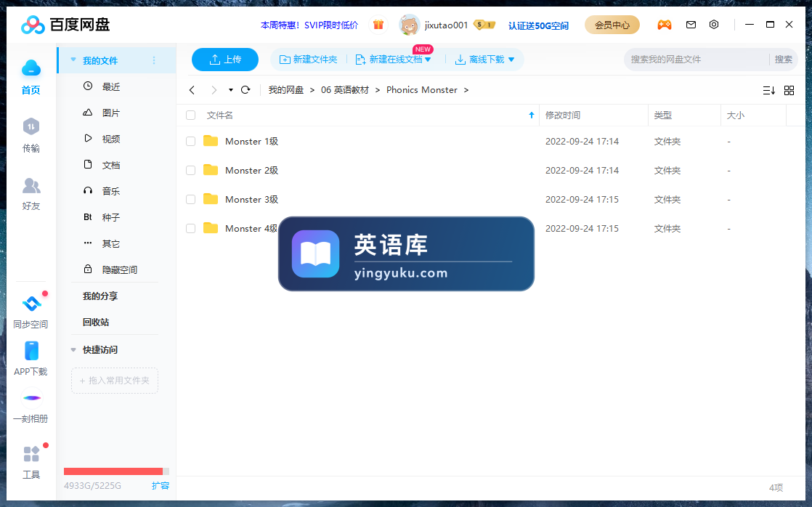Click the Monster 4级 folder icon
812x507 pixels.
pyautogui.click(x=211, y=228)
